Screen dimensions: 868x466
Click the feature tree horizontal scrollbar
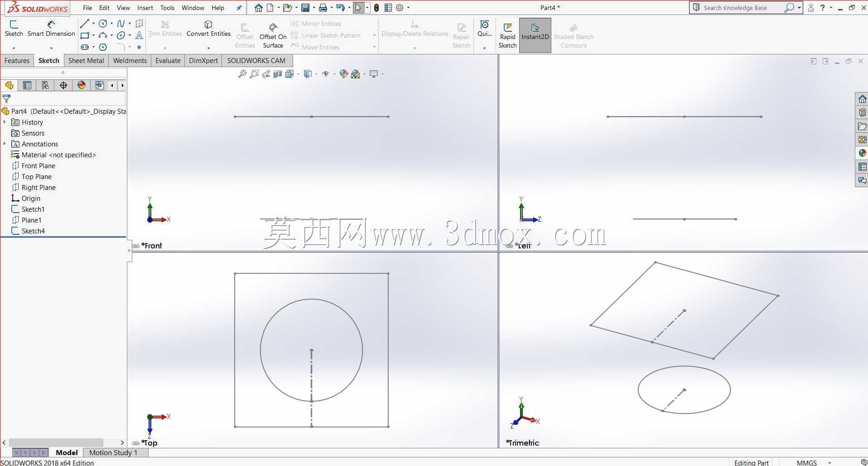tap(56, 442)
